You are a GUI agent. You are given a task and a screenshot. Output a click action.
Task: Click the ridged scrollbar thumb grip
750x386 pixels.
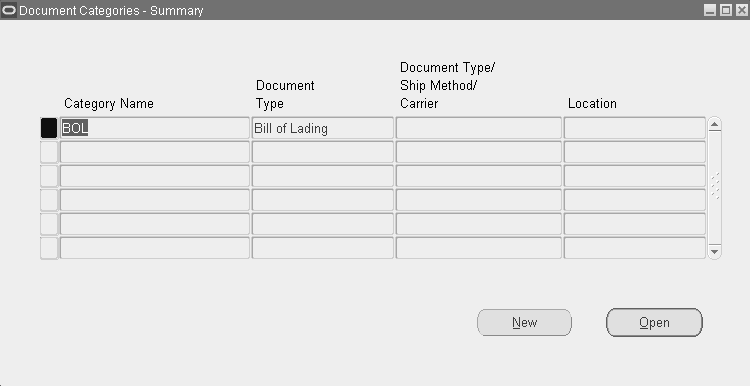coord(715,186)
